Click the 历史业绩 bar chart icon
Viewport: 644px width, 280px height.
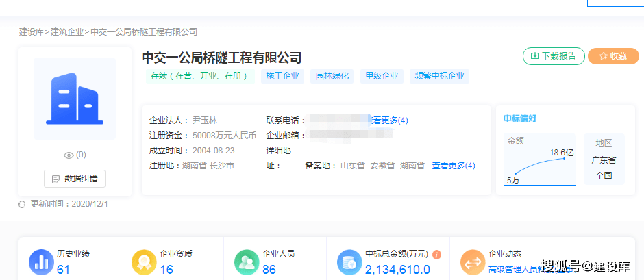(42, 262)
